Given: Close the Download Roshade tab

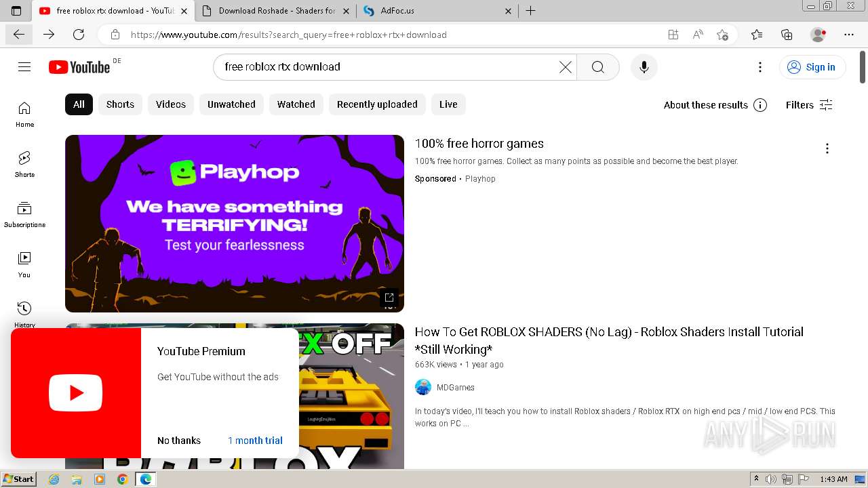Looking at the screenshot, I should tap(347, 11).
